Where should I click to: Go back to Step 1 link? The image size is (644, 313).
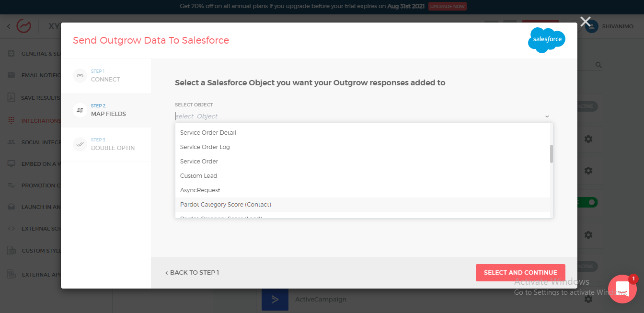coord(192,273)
